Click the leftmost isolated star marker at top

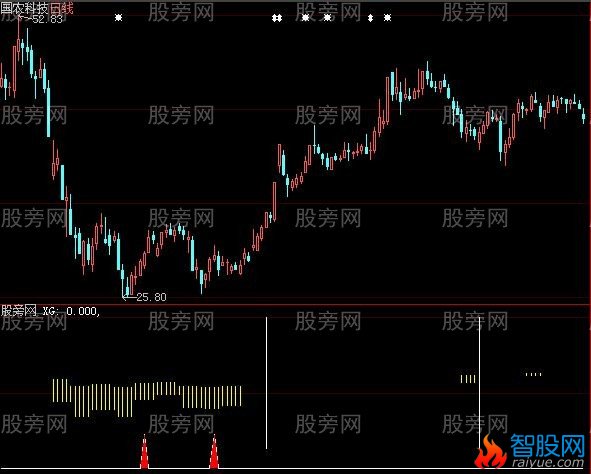118,17
